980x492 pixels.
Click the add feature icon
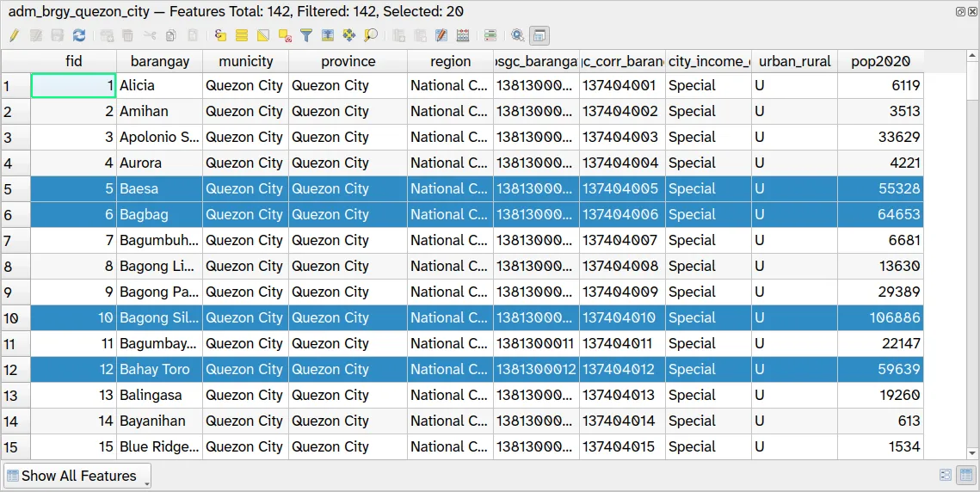point(107,35)
